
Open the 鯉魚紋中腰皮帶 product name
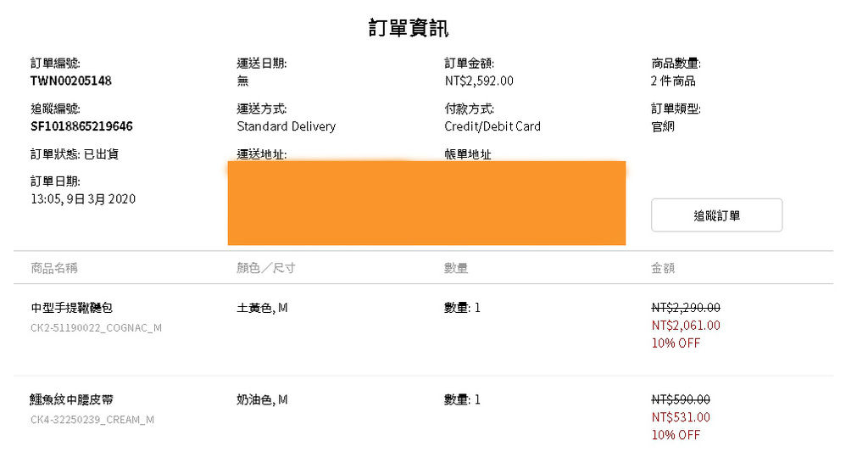(72, 400)
